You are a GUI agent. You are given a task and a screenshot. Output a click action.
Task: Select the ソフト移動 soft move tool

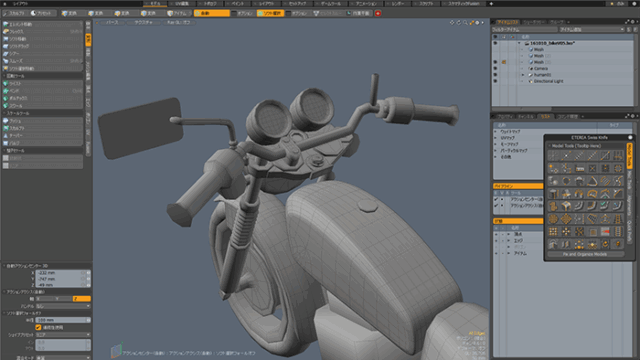pyautogui.click(x=42, y=39)
